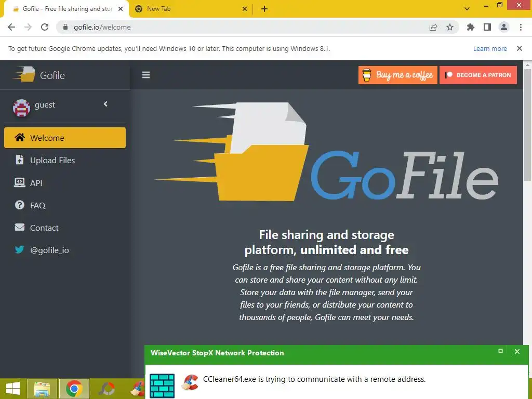
Task: Click the FAQ question mark icon
Action: pyautogui.click(x=20, y=205)
